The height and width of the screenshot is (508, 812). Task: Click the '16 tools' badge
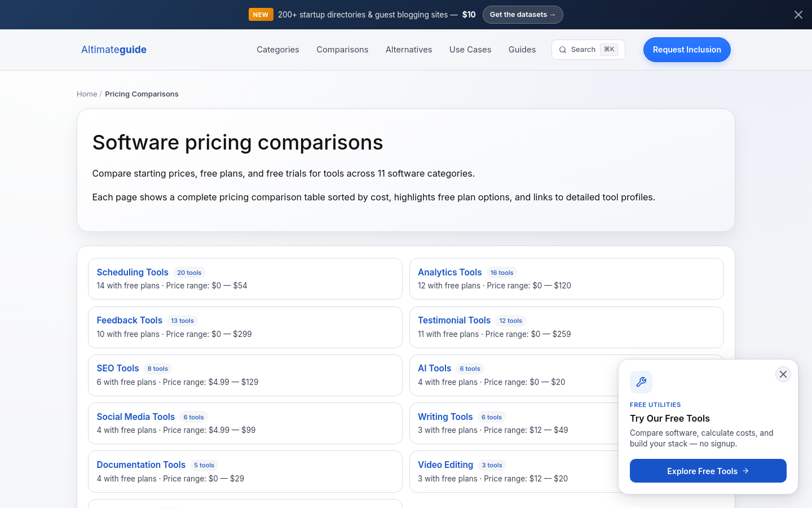[502, 273]
